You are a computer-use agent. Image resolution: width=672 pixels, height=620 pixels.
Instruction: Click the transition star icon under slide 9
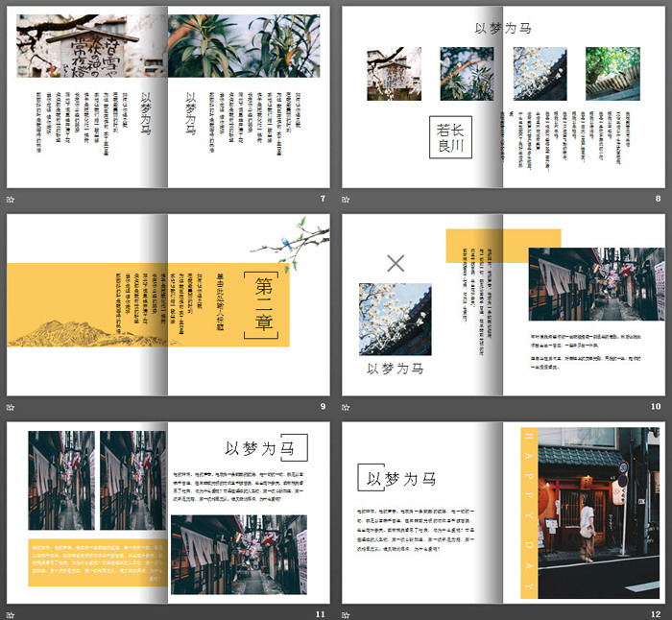click(x=11, y=407)
